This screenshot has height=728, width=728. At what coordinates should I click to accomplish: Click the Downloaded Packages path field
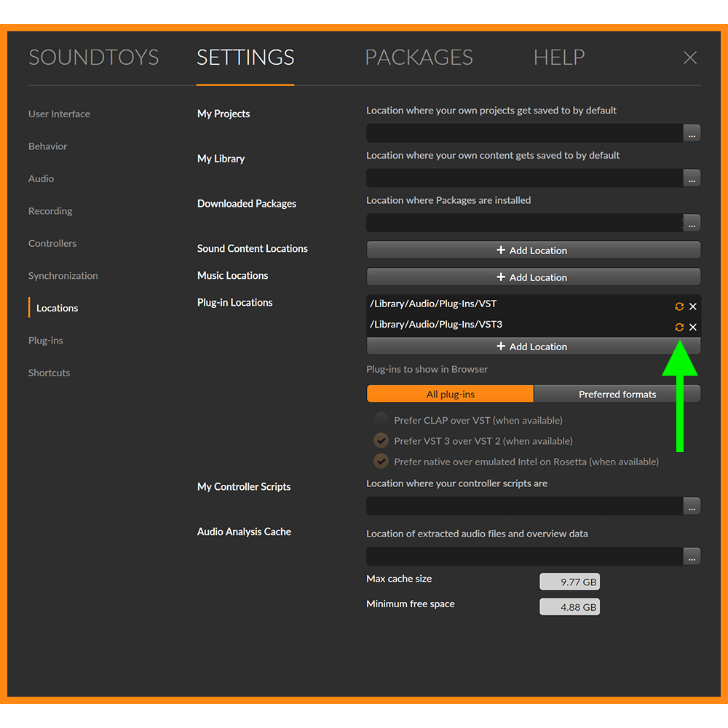pyautogui.click(x=525, y=223)
